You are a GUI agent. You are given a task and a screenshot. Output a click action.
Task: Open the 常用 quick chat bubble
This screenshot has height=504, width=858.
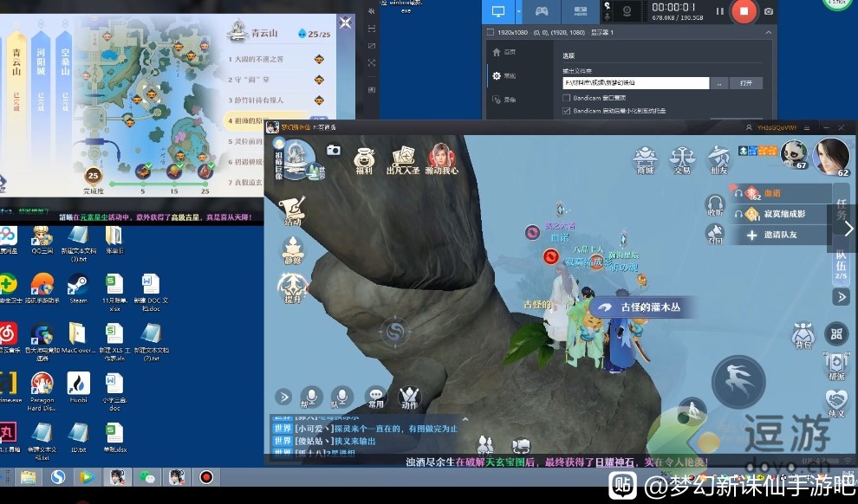[376, 397]
